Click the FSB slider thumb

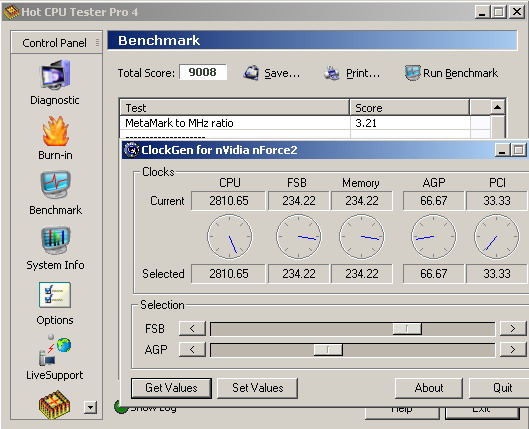pyautogui.click(x=407, y=328)
